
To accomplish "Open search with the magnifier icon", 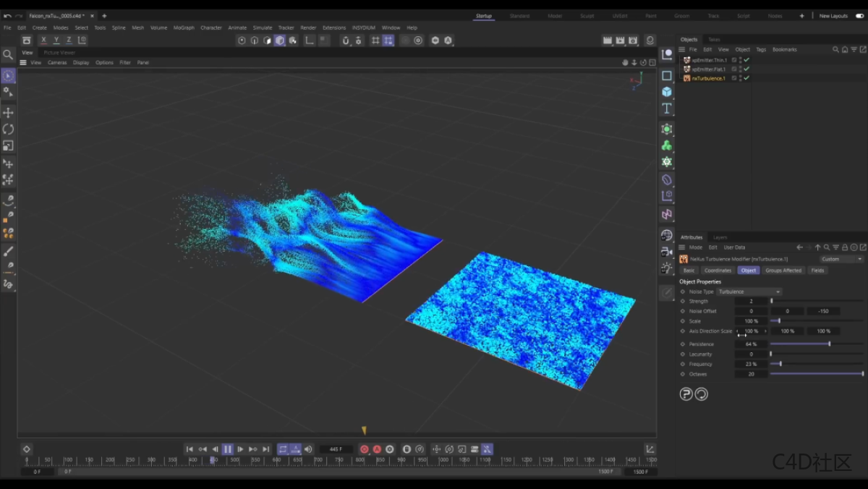I will click(8, 54).
